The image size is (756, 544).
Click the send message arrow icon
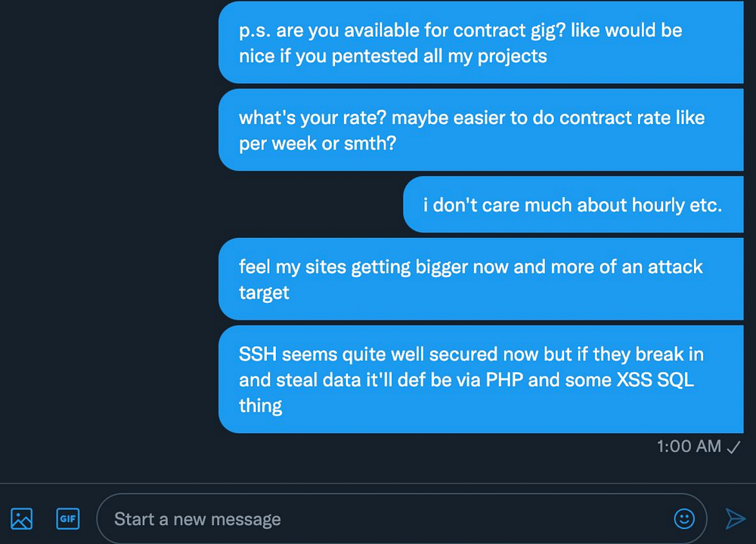pyautogui.click(x=736, y=519)
